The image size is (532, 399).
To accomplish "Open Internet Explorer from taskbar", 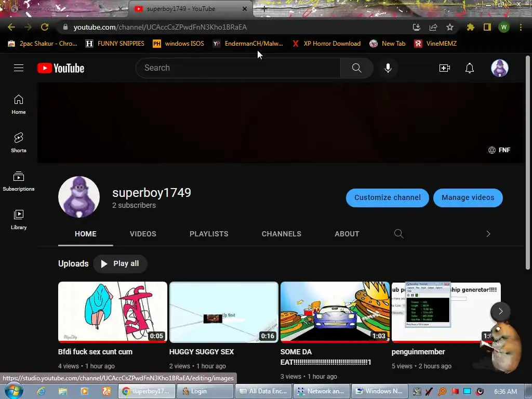I will pos(41,391).
